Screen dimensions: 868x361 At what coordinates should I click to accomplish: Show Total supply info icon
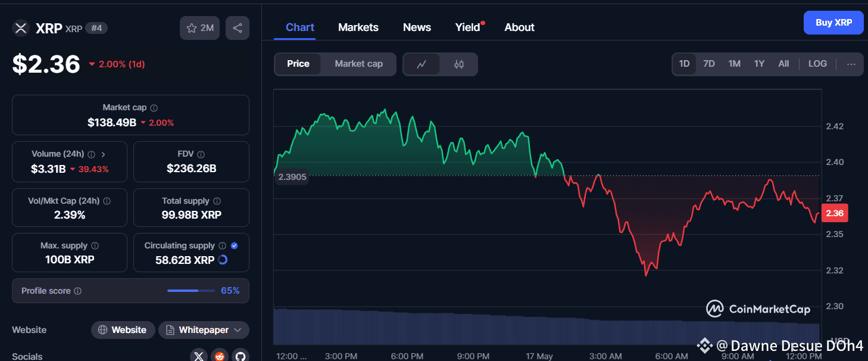(x=217, y=201)
